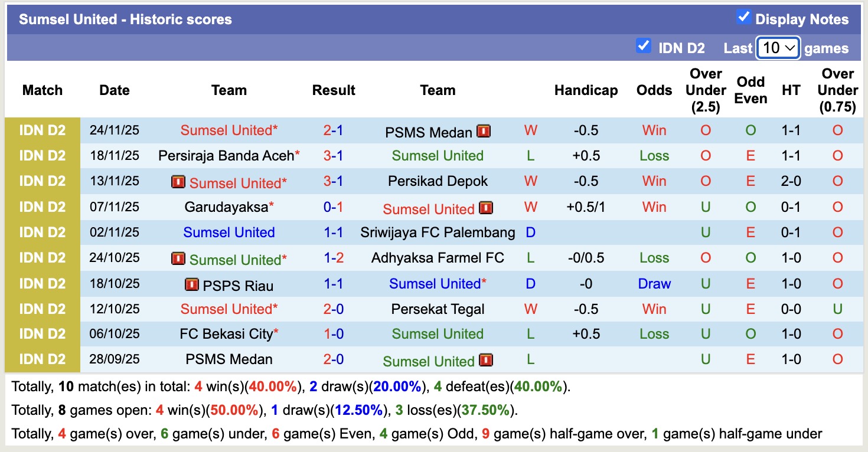Screen dimensions: 868x452
Task: Click the Garudayaksa team name
Action: pos(226,207)
